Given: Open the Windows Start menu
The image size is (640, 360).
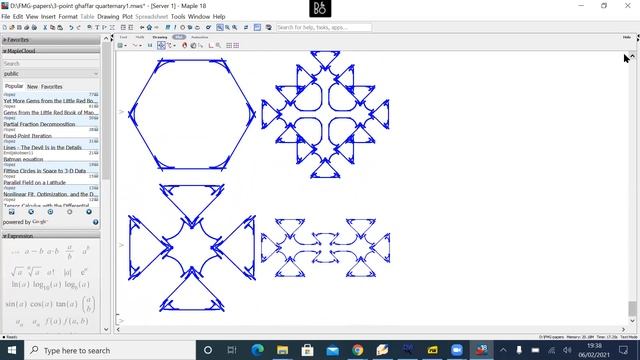Looking at the screenshot, I should click(x=11, y=350).
